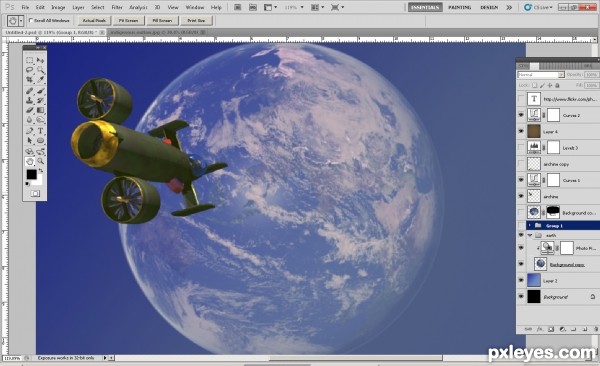
Task: Select the History Brush tool
Action: (41, 100)
